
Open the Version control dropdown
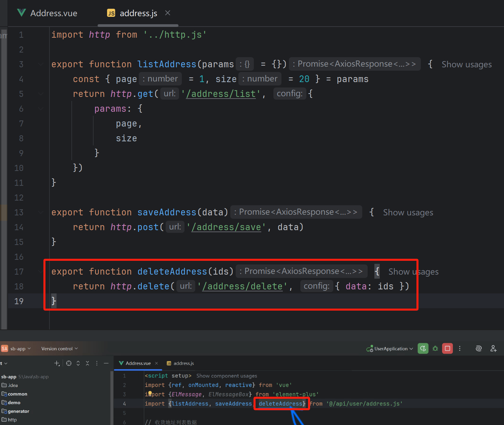pyautogui.click(x=59, y=349)
